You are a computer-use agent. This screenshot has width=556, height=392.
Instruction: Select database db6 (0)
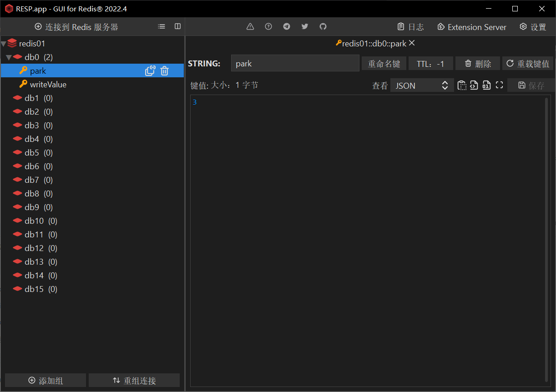pos(92,166)
